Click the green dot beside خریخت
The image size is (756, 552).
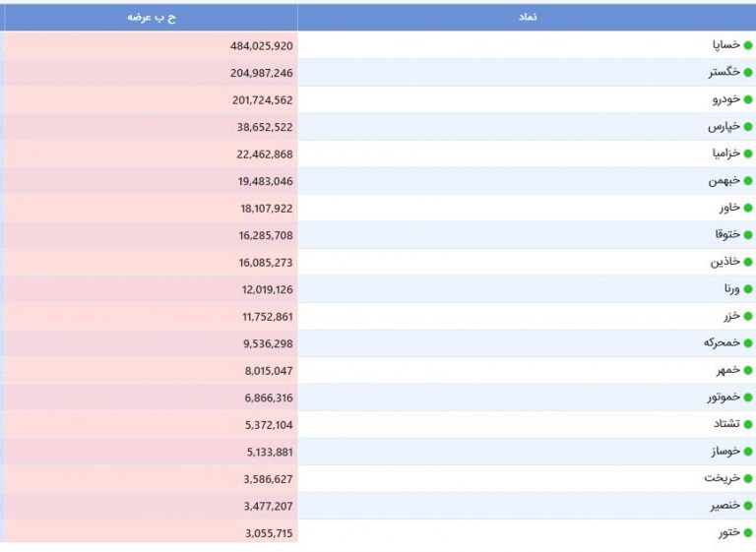point(748,479)
